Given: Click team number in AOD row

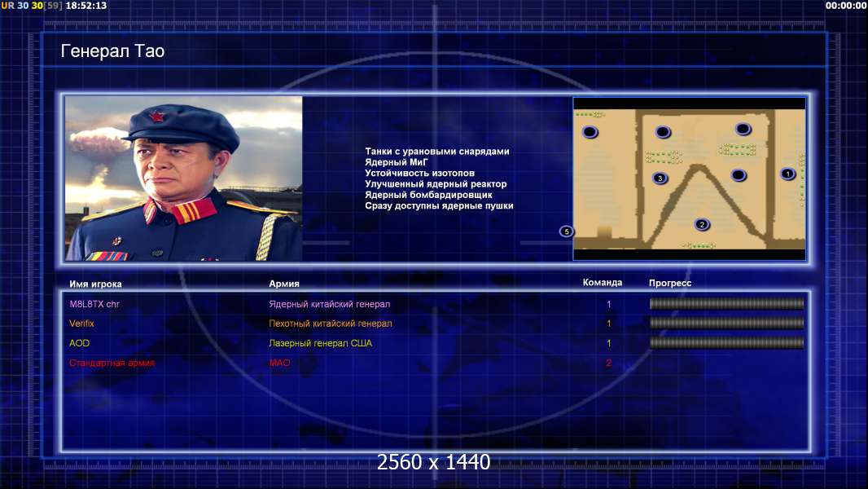Looking at the screenshot, I should click(608, 343).
